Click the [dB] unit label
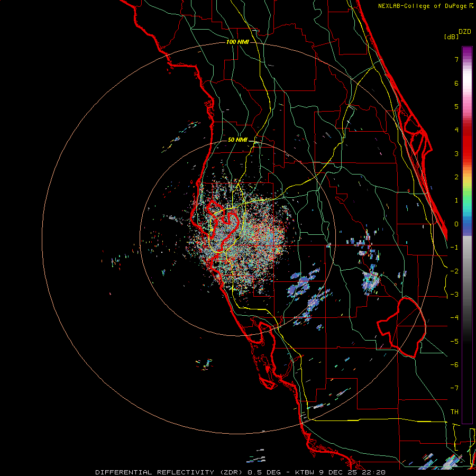 (x=452, y=36)
